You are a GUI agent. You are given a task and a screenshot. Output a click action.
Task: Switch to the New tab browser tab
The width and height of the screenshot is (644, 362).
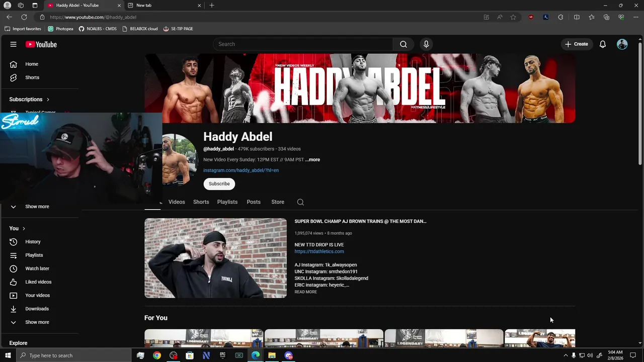pyautogui.click(x=164, y=6)
